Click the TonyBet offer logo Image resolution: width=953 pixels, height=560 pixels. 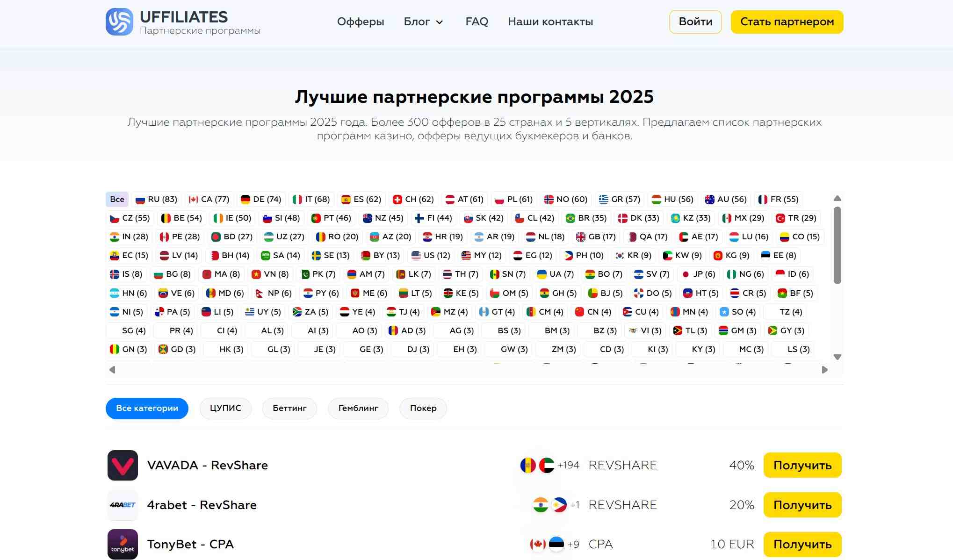click(x=123, y=544)
